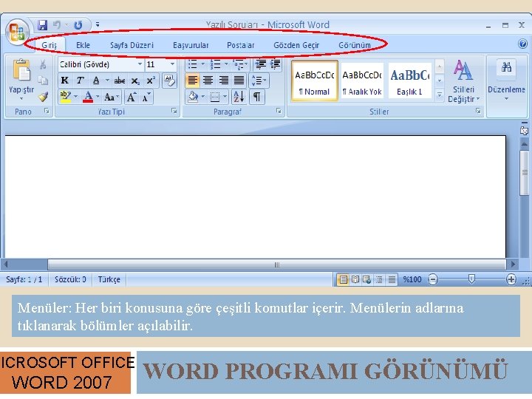Viewport: 532px width, 399px height.
Task: Switch to the Ekle tab
Action: click(x=83, y=45)
